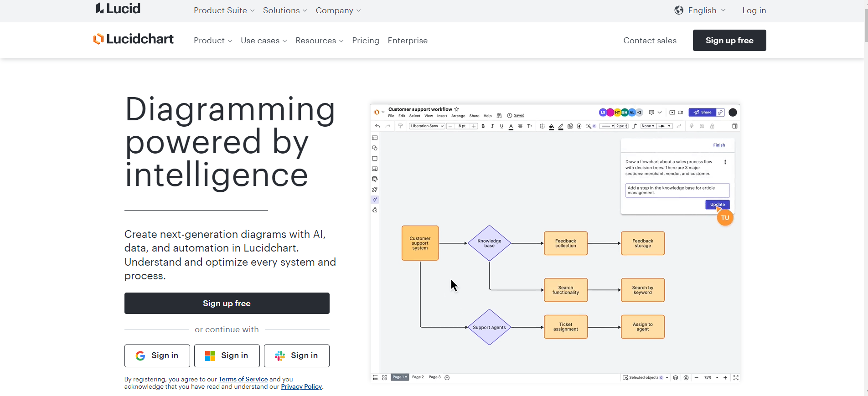Click the Lucidchart logo
The height and width of the screenshot is (396, 868).
(133, 39)
